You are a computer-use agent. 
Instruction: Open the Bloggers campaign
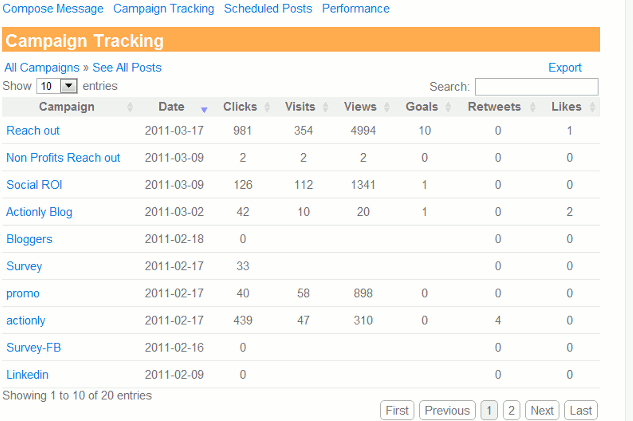pyautogui.click(x=29, y=239)
